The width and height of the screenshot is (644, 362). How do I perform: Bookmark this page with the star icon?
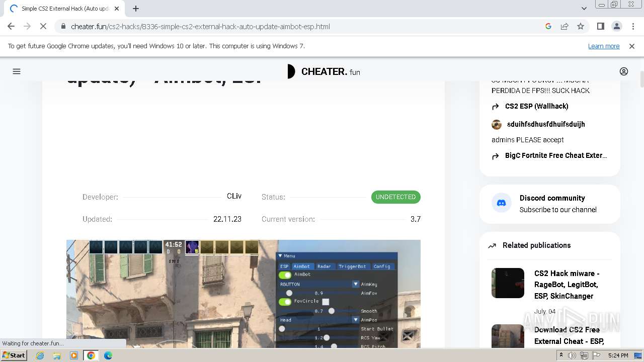coord(581,26)
